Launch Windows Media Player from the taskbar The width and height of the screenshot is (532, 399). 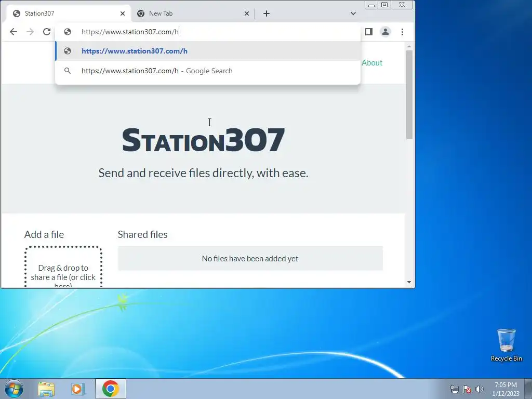(78, 389)
